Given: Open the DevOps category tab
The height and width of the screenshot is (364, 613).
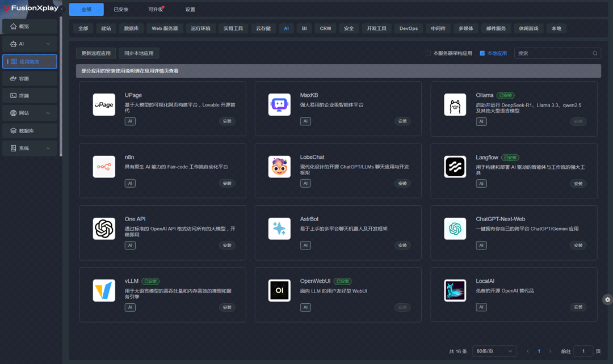Looking at the screenshot, I should click(408, 27).
